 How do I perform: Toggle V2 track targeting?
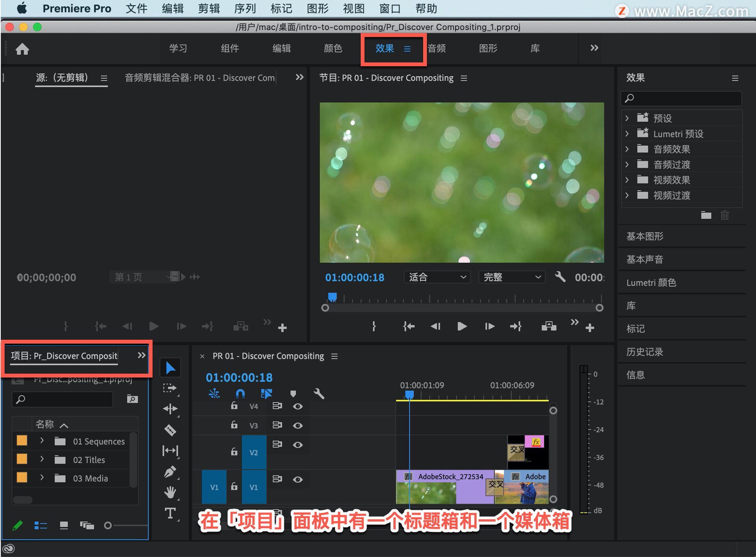(254, 452)
